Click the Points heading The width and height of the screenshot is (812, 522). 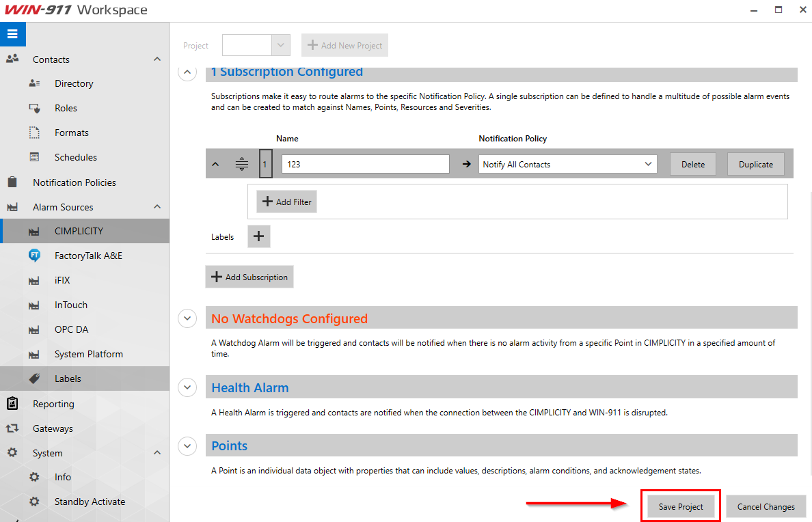coord(230,445)
